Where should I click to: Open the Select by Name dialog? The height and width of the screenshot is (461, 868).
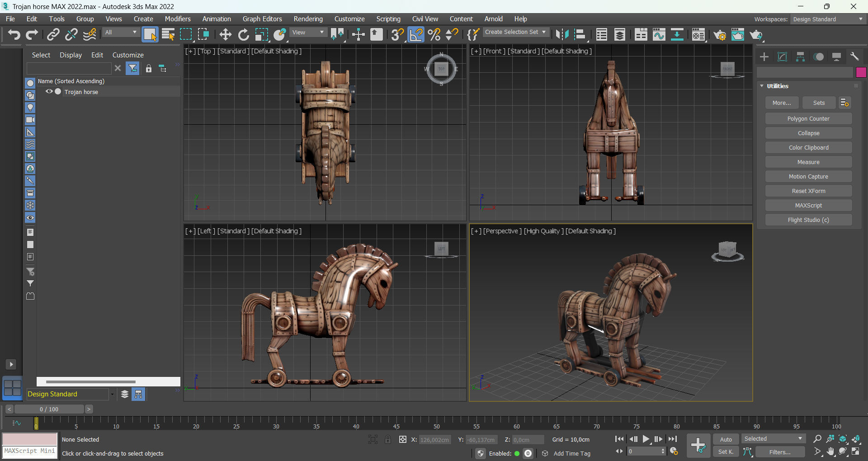(x=168, y=34)
